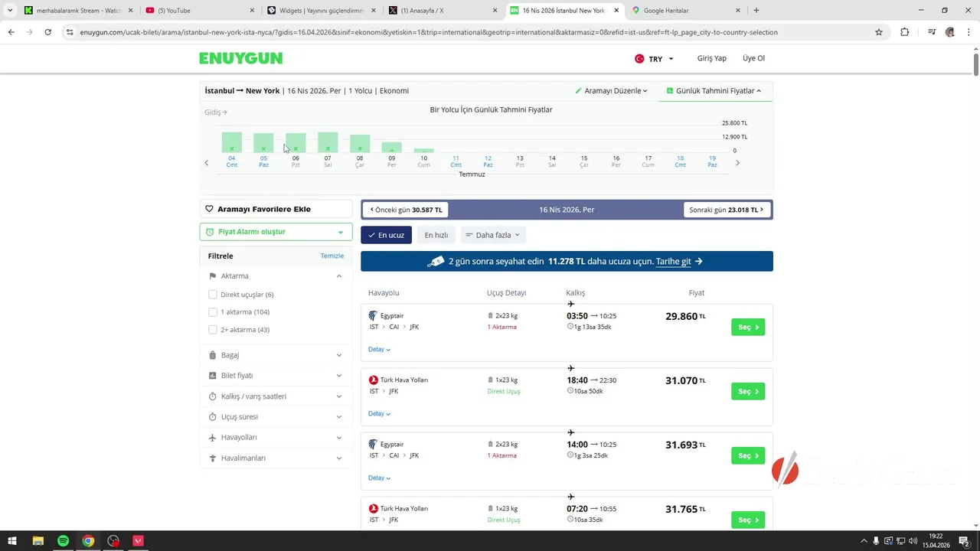Image resolution: width=980 pixels, height=551 pixels.
Task: Open the Chrome tab search dropdown
Action: [10, 11]
